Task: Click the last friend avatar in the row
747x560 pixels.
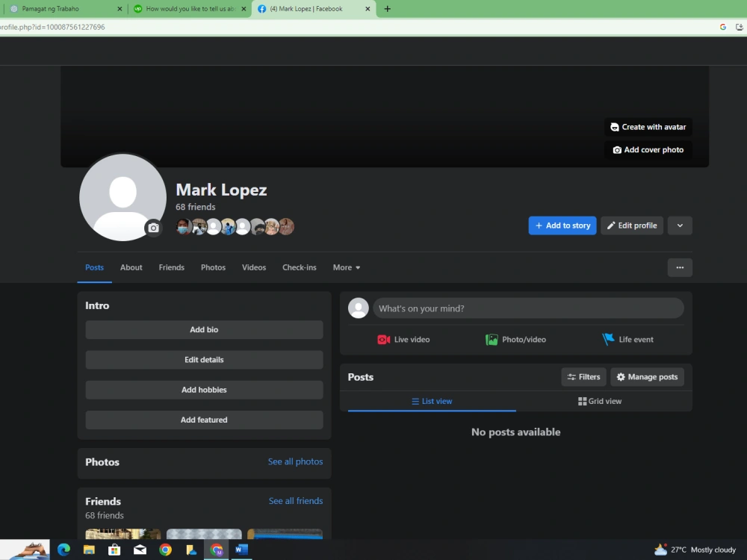Action: click(287, 227)
